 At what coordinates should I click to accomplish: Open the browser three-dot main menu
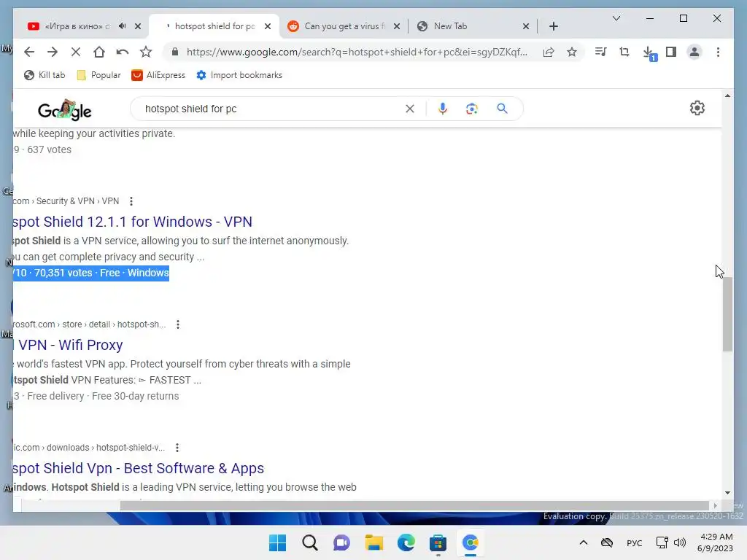click(x=718, y=52)
